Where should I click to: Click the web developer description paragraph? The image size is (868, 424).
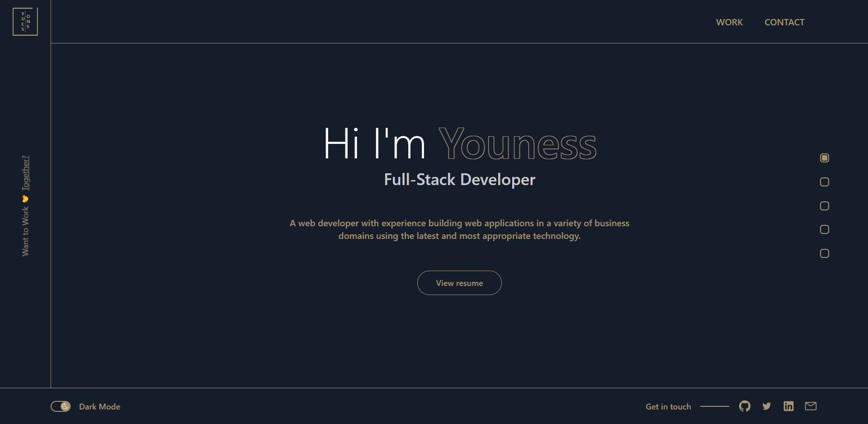[459, 229]
